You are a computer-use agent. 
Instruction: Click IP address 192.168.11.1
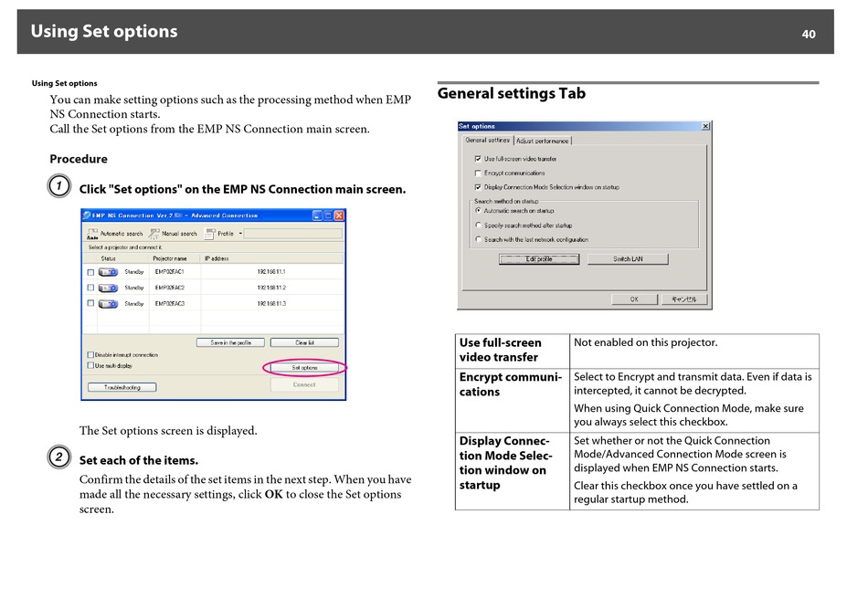tap(271, 272)
